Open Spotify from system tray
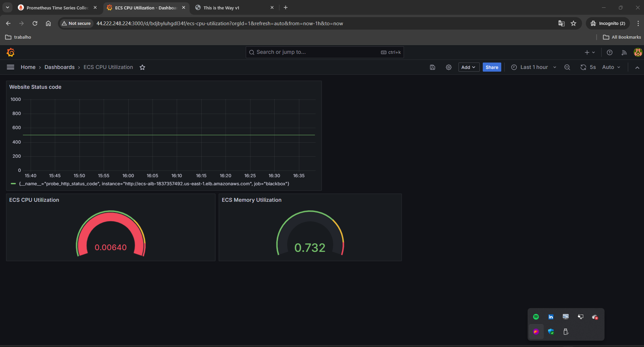 pyautogui.click(x=536, y=317)
